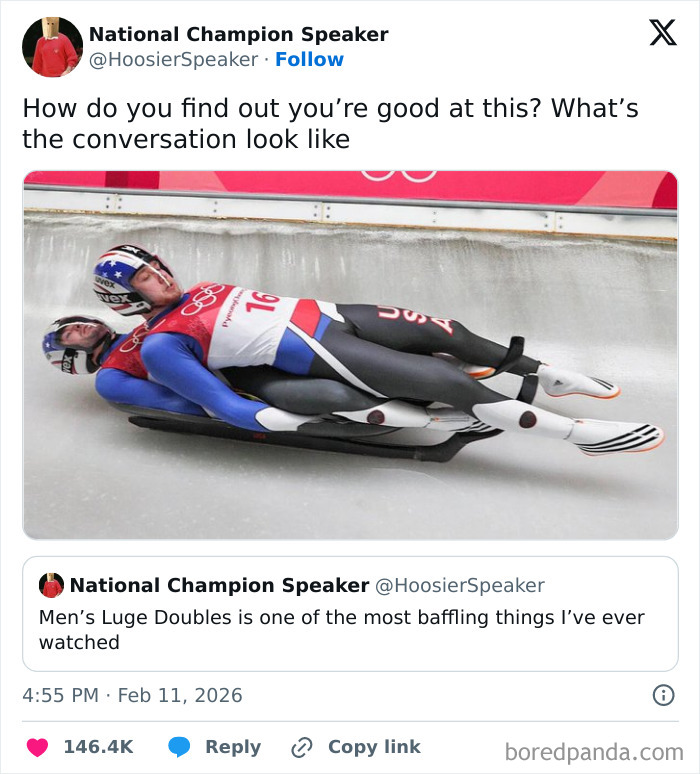Enlarge the luge doubles photo

tap(350, 355)
